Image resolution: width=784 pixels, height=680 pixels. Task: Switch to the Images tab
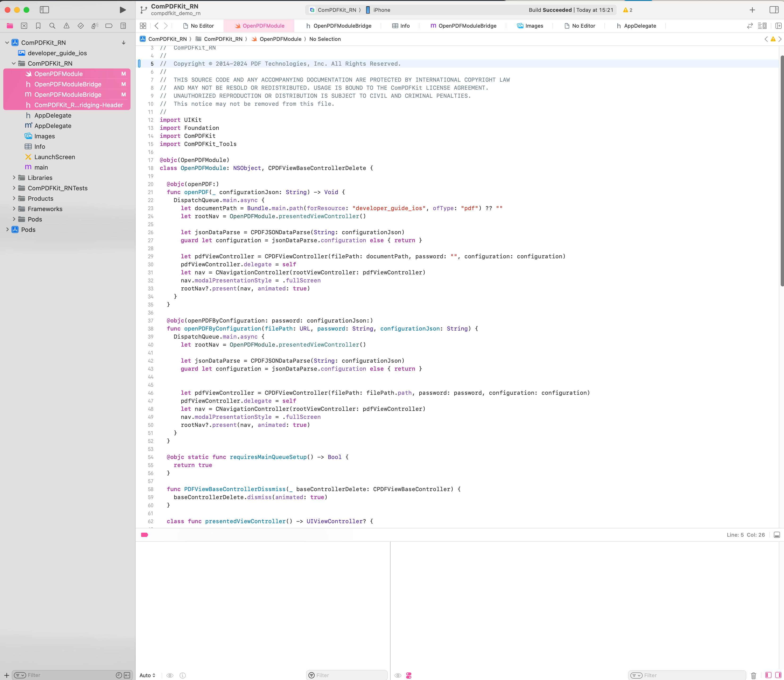tap(530, 26)
